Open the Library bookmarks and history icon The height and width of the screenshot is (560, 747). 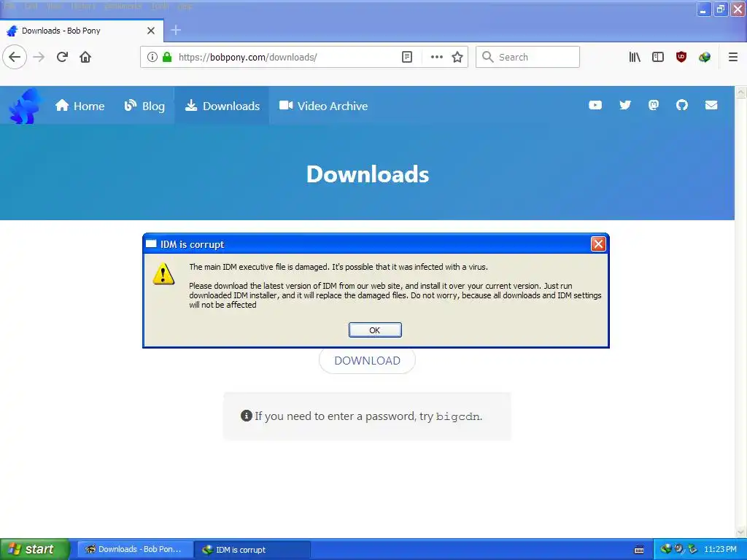click(635, 57)
